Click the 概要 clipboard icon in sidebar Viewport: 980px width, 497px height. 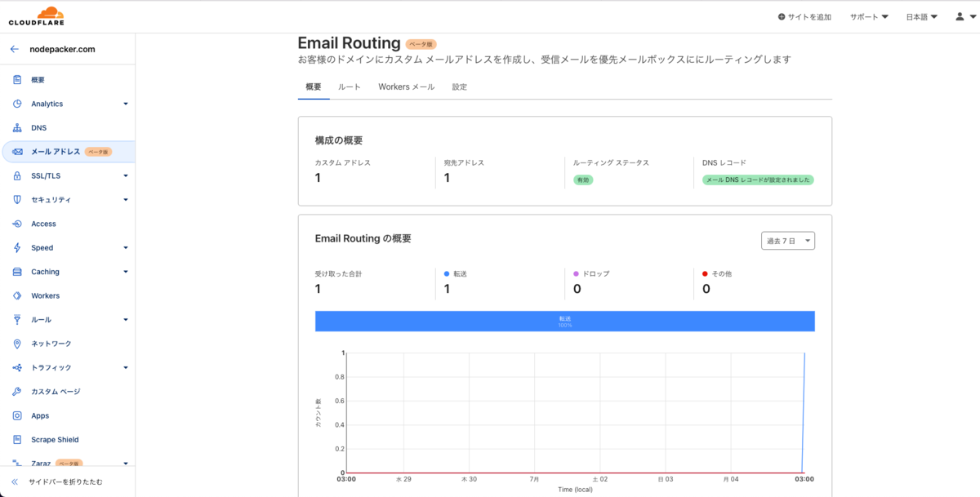tap(17, 80)
